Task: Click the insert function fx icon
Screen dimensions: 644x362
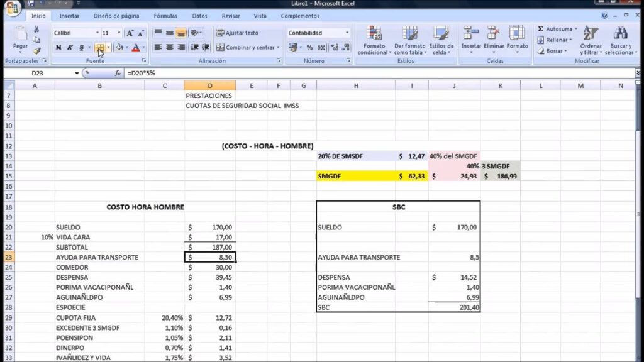Action: (118, 74)
